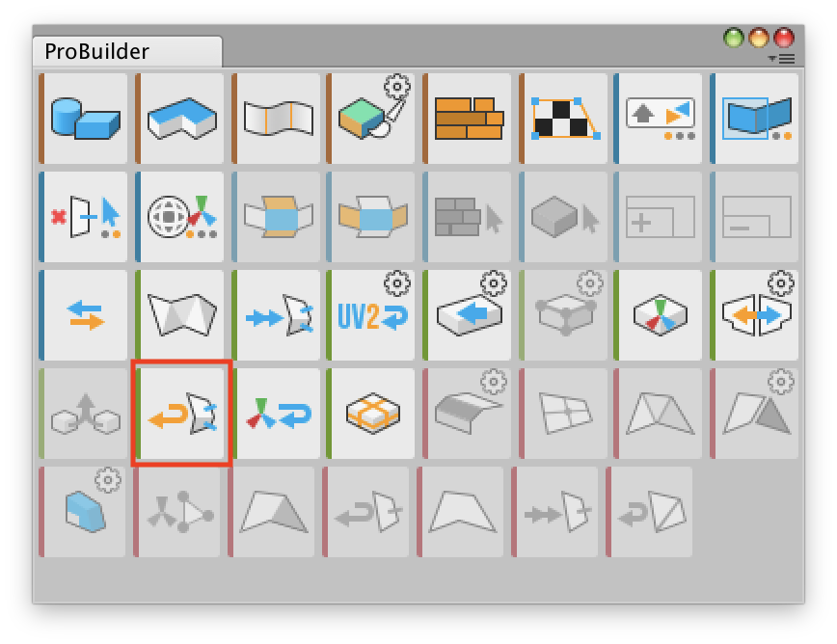The height and width of the screenshot is (644, 837).
Task: Click the Bezier Shape icon
Action: pos(276,119)
